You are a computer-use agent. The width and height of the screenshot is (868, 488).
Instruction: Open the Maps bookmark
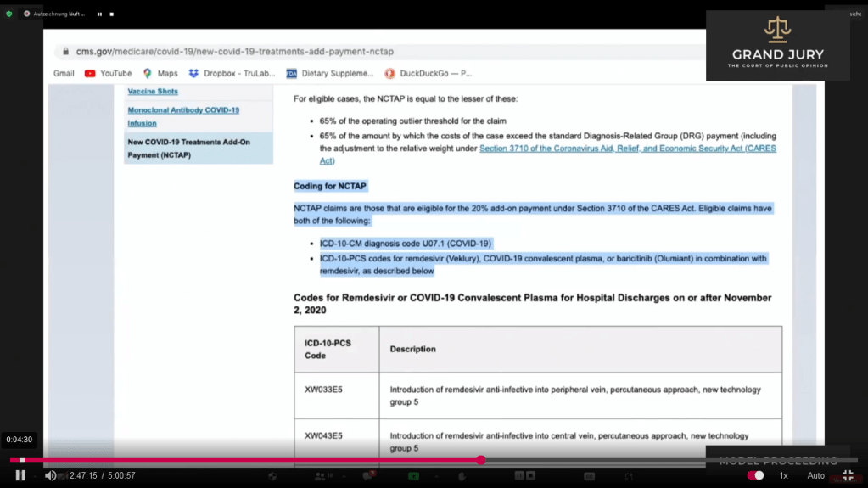click(x=160, y=74)
